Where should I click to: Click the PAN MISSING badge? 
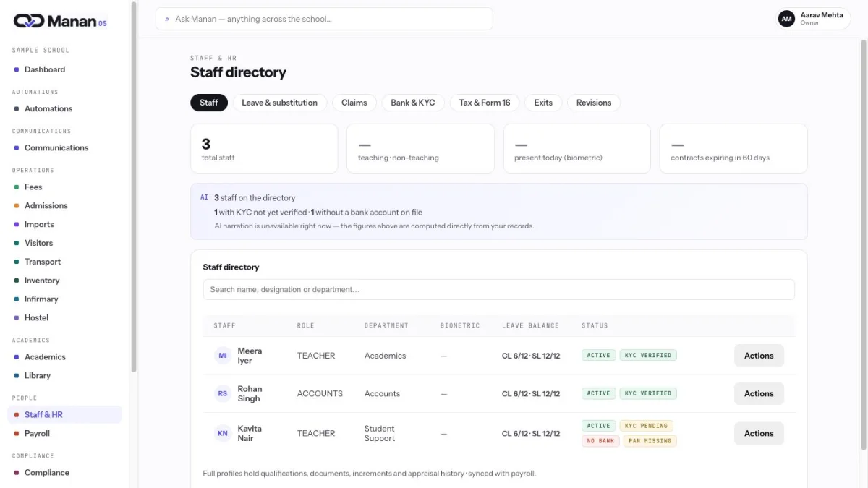pos(650,441)
